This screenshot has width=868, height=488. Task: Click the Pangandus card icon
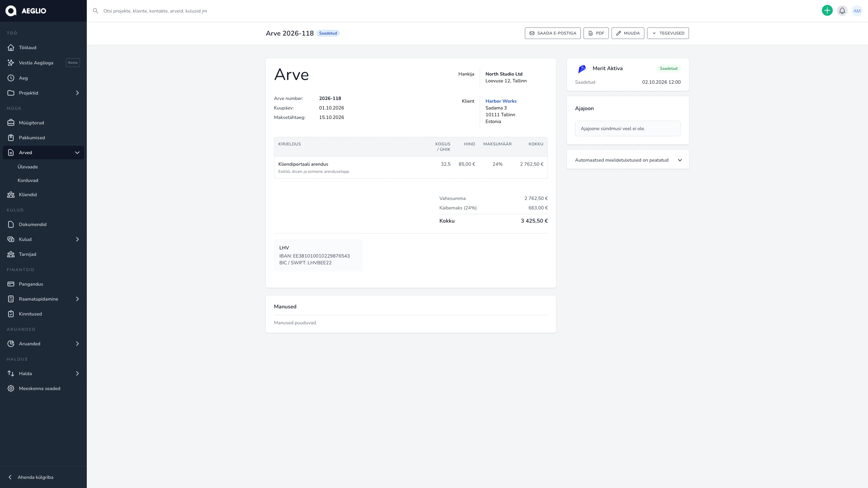coord(11,284)
